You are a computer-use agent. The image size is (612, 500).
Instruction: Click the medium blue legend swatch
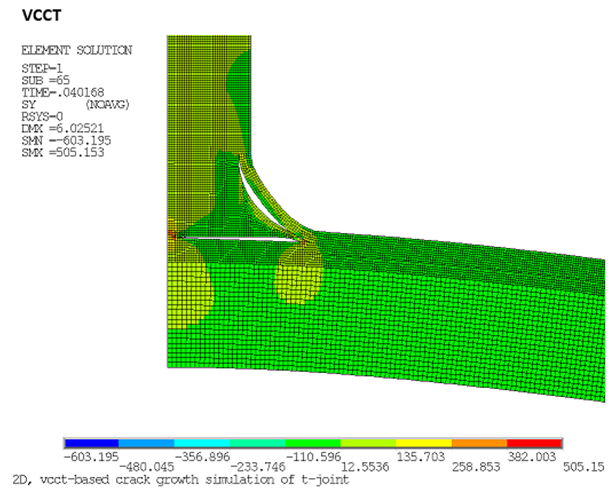click(146, 443)
